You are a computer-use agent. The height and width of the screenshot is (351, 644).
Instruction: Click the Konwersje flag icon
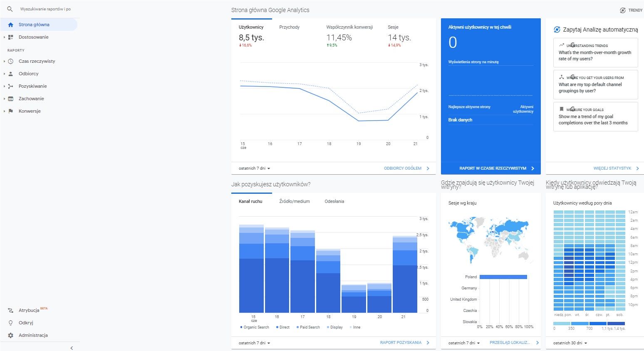pos(11,111)
